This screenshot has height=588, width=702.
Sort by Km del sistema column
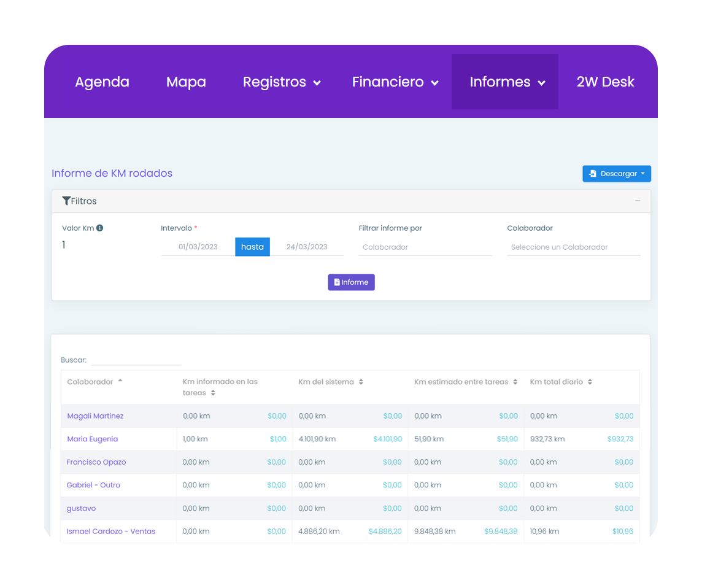pos(361,382)
